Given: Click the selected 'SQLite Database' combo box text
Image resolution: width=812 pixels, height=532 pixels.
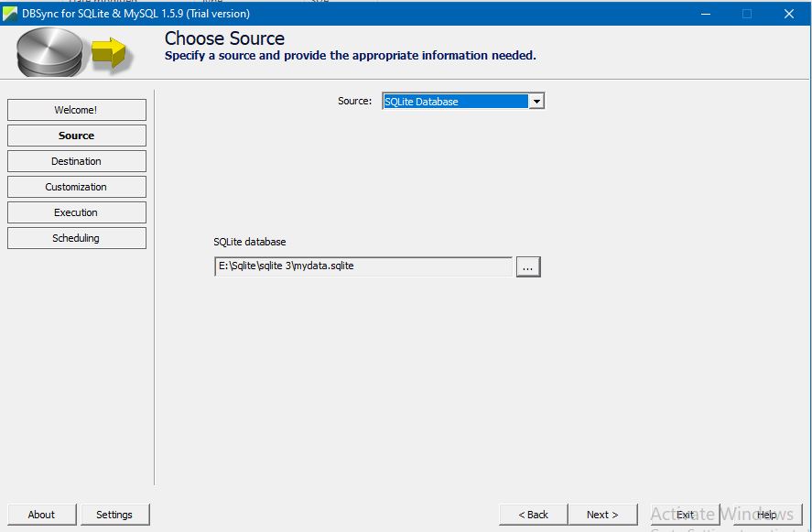Looking at the screenshot, I should point(455,102).
